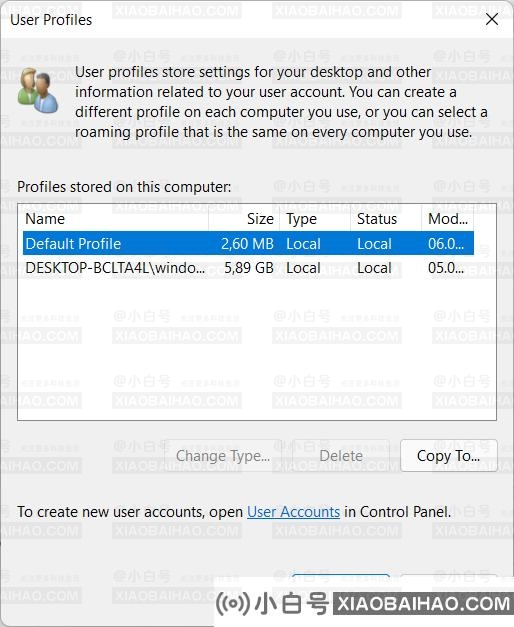This screenshot has width=514, height=627.
Task: Click the Delete button
Action: click(341, 455)
